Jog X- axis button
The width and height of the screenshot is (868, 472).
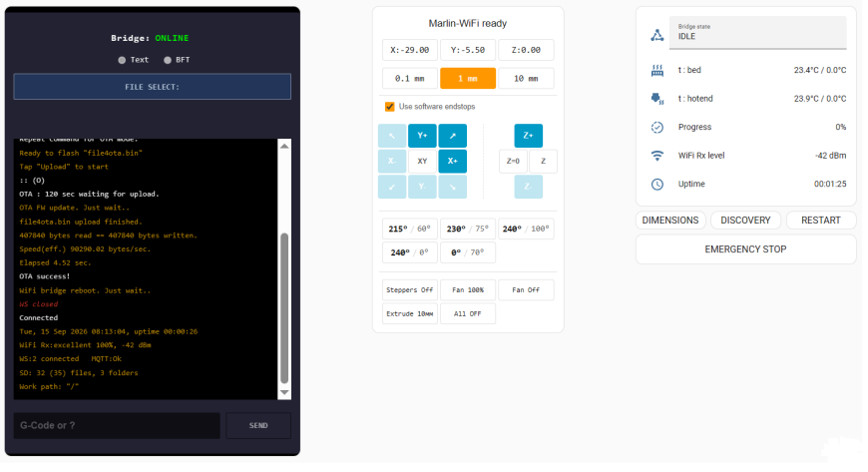pyautogui.click(x=392, y=162)
